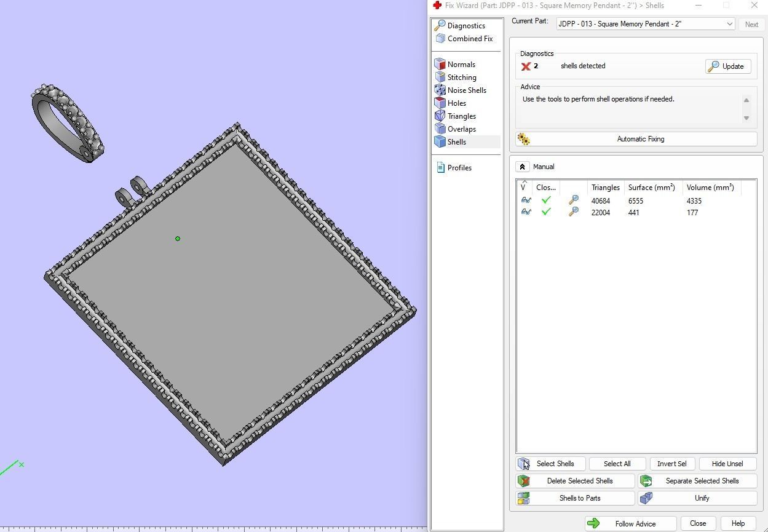Click the green point on the pendant
This screenshot has height=532, width=768.
pyautogui.click(x=178, y=239)
